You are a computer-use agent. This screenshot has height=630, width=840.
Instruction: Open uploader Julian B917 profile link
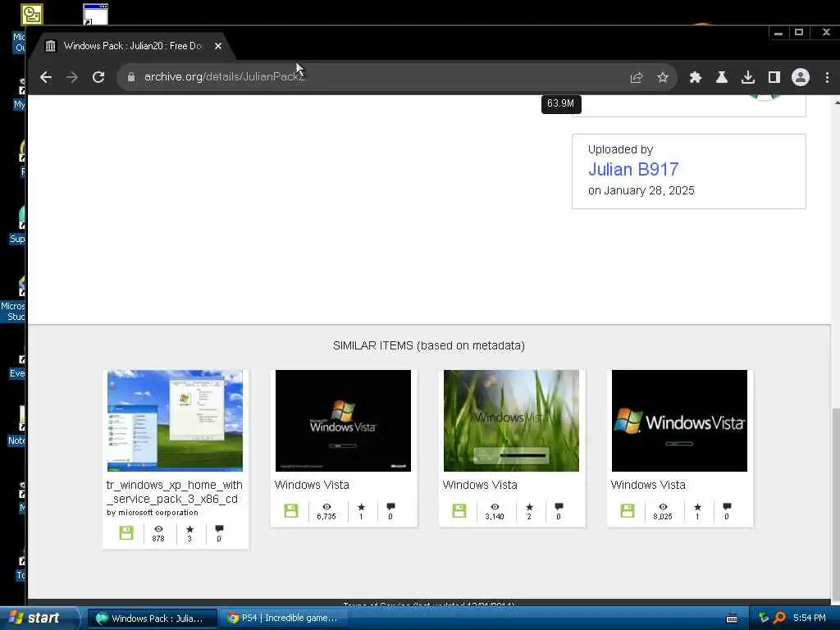pos(633,169)
